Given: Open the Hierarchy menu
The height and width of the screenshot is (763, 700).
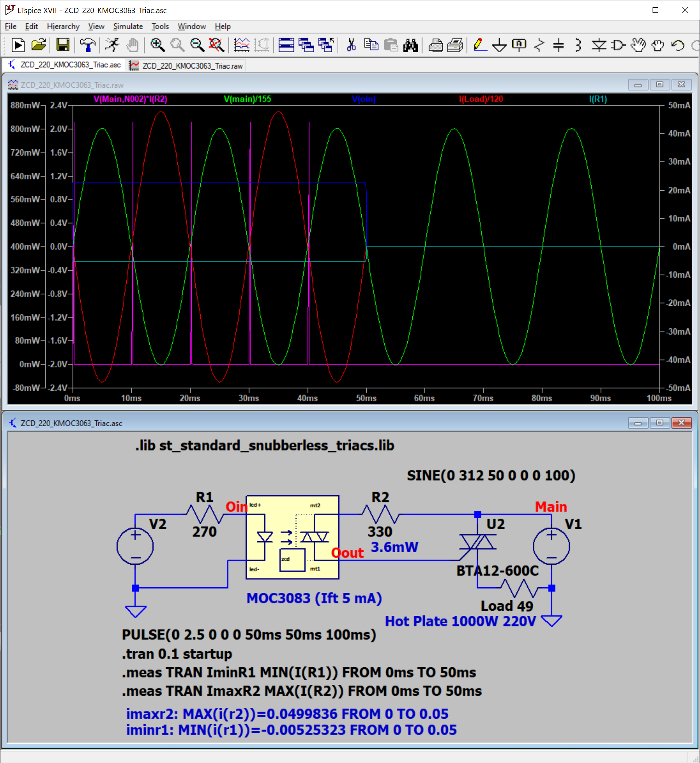Looking at the screenshot, I should [x=63, y=26].
